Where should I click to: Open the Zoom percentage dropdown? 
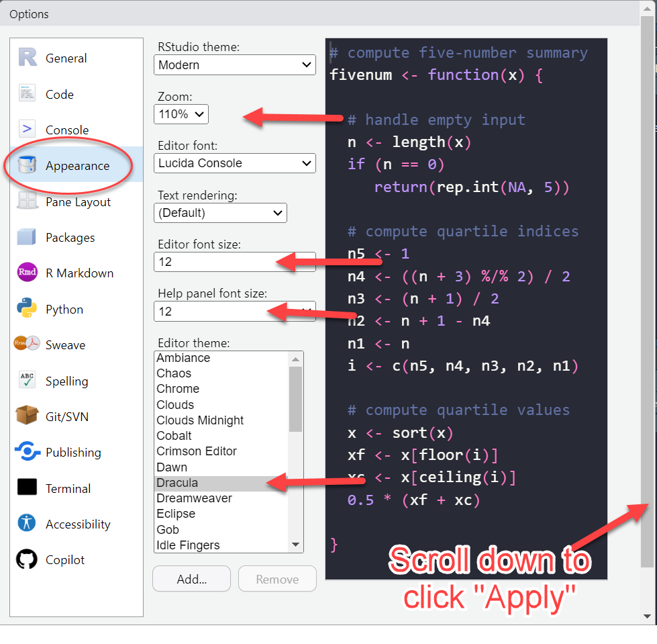[x=181, y=114]
